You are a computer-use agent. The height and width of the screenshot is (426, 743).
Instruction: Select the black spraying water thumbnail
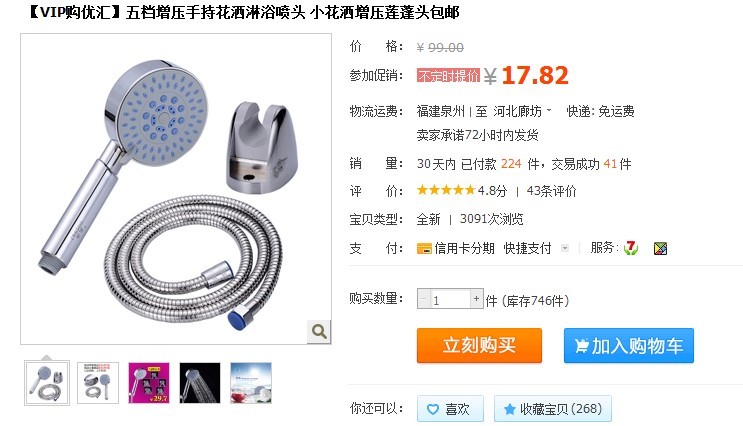200,383
